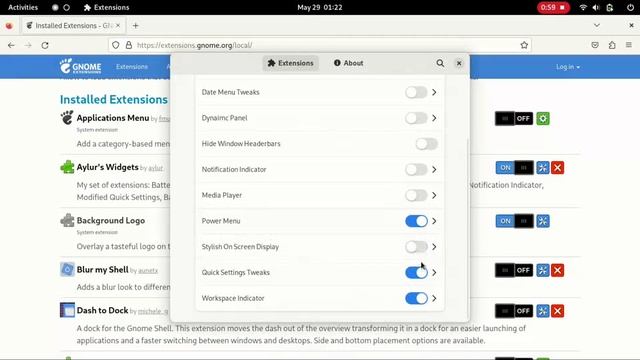Toggle Date Menu Tweaks switch
The image size is (640, 360).
coord(416,92)
